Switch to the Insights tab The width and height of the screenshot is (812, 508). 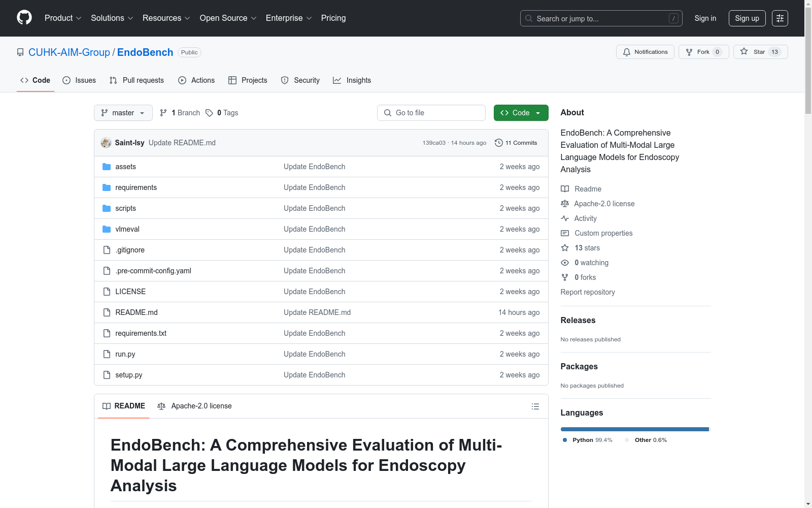click(x=352, y=80)
